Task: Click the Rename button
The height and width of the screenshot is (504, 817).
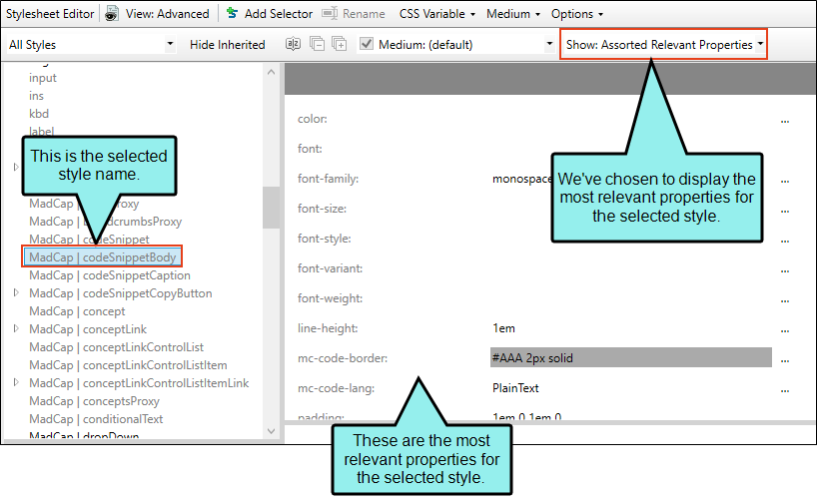Action: click(x=354, y=14)
